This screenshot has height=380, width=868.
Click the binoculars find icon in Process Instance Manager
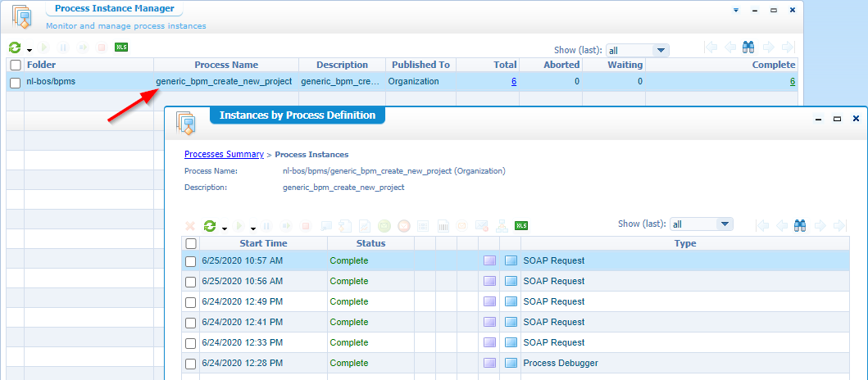pyautogui.click(x=748, y=47)
